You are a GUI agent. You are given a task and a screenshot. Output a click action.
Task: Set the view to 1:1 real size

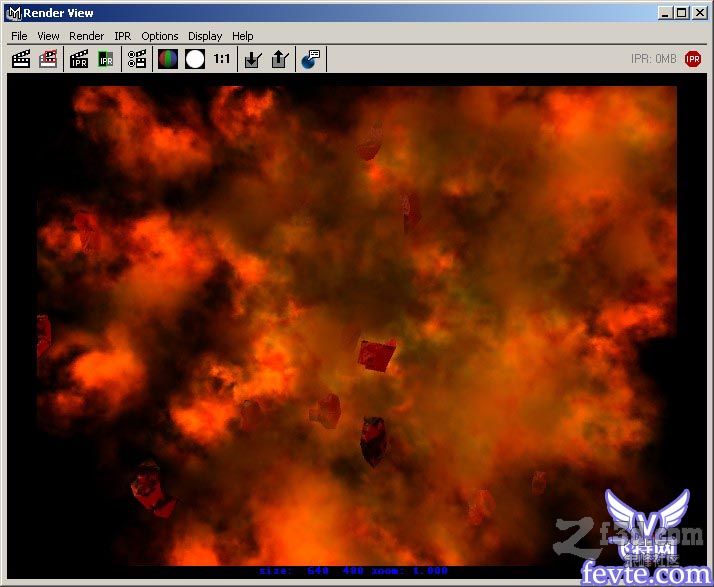click(x=222, y=59)
